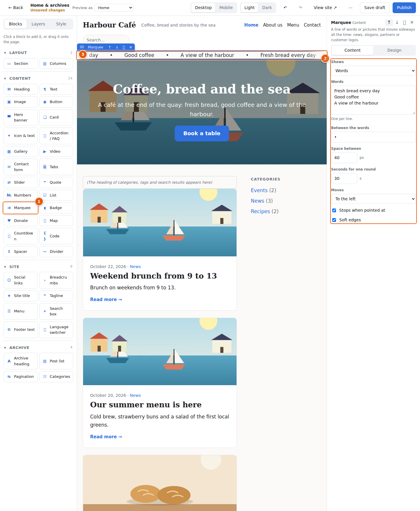Screen dimensions: 420x511
Task: Switch to the Design tab
Action: 394,50
